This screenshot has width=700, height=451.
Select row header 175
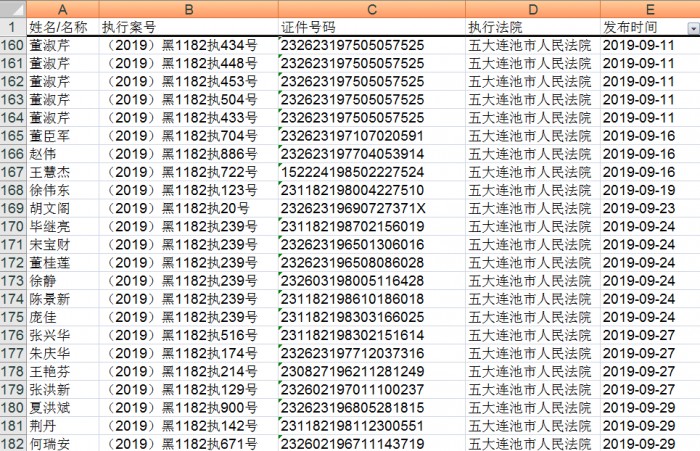click(x=12, y=317)
